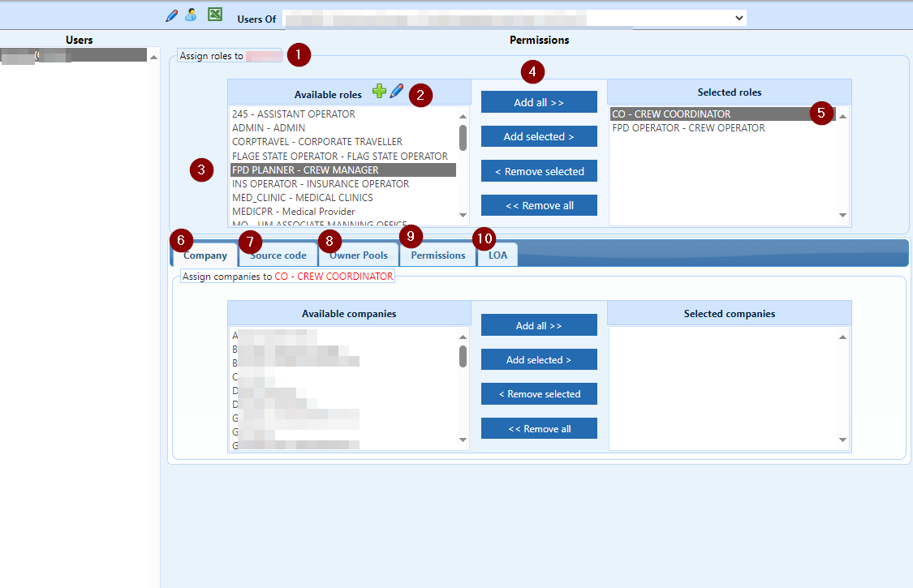
Task: Click Add selected button for companies
Action: tap(539, 359)
